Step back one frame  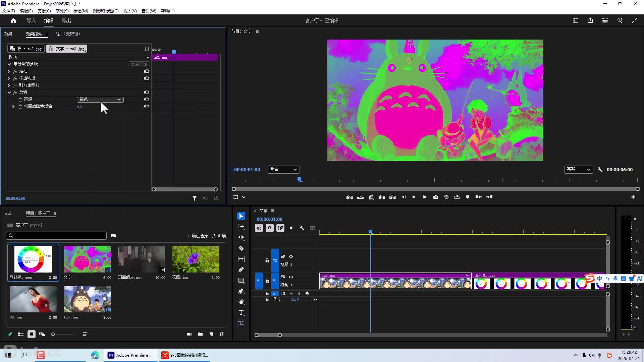click(404, 197)
